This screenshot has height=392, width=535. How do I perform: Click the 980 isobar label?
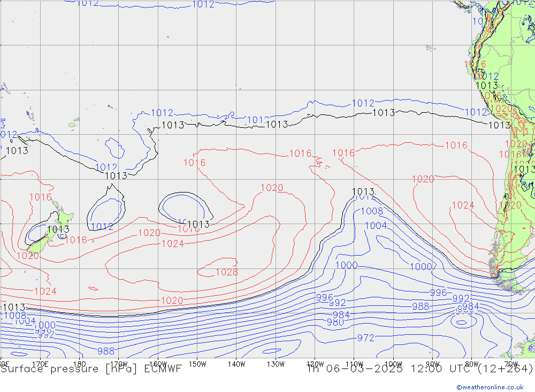335,322
